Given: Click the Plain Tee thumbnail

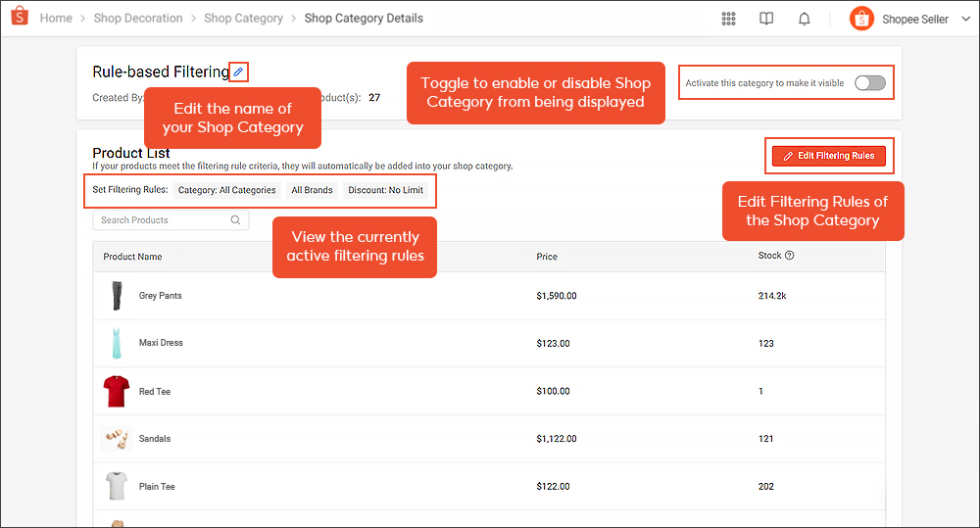Looking at the screenshot, I should point(117,486).
